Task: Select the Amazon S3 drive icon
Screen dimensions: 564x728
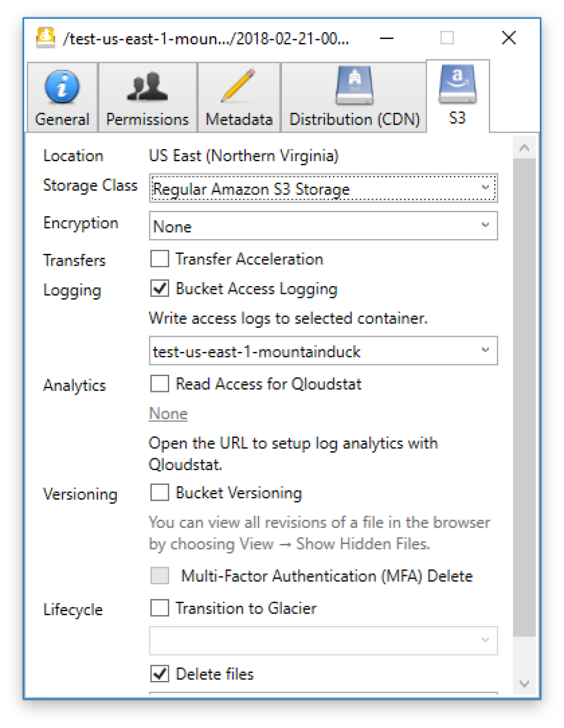Action: (457, 84)
